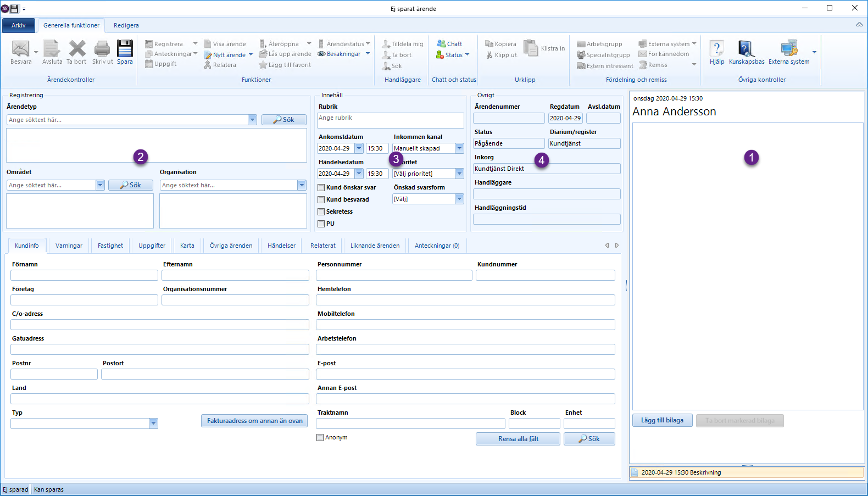Click Sök button in Kundinfo
The image size is (868, 496).
pyautogui.click(x=589, y=439)
